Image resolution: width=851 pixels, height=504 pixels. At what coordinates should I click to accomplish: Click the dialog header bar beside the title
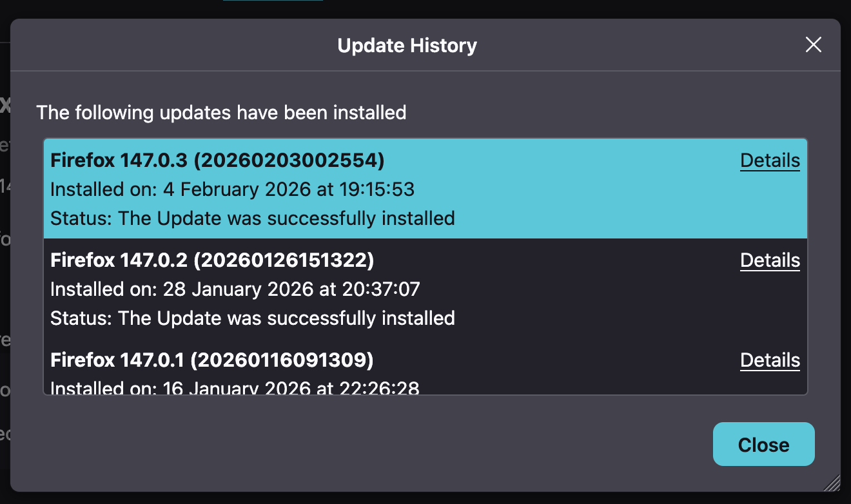pos(193,46)
